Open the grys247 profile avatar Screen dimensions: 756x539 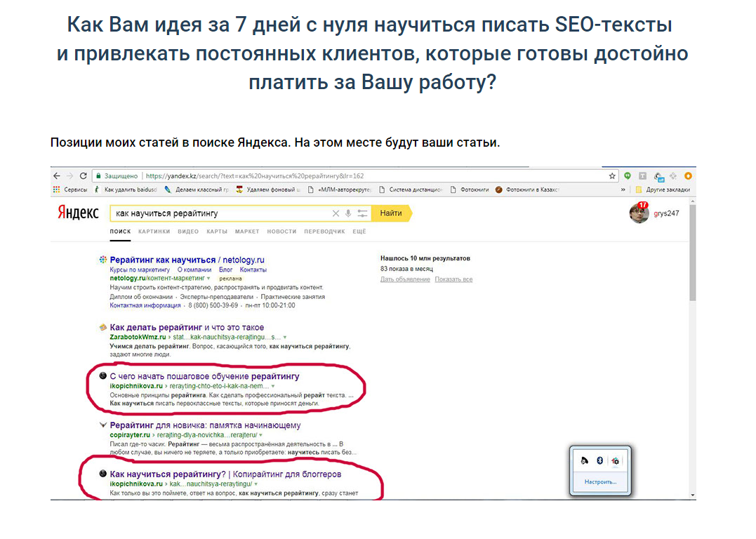tap(639, 213)
